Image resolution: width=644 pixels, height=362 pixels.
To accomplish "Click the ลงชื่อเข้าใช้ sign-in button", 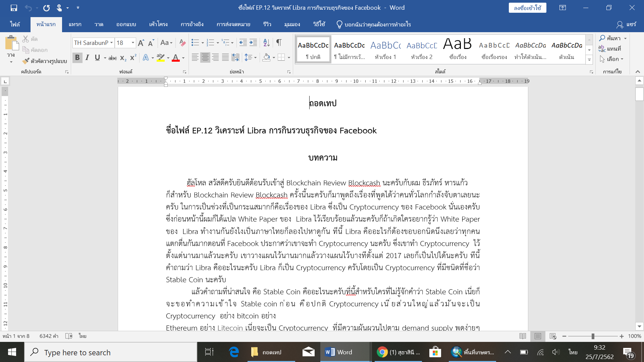I will [527, 8].
